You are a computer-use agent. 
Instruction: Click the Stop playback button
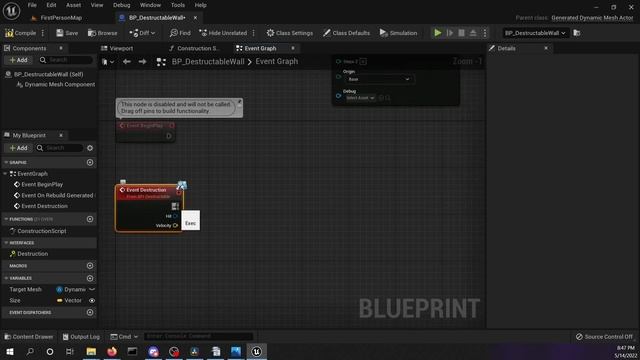(461, 33)
